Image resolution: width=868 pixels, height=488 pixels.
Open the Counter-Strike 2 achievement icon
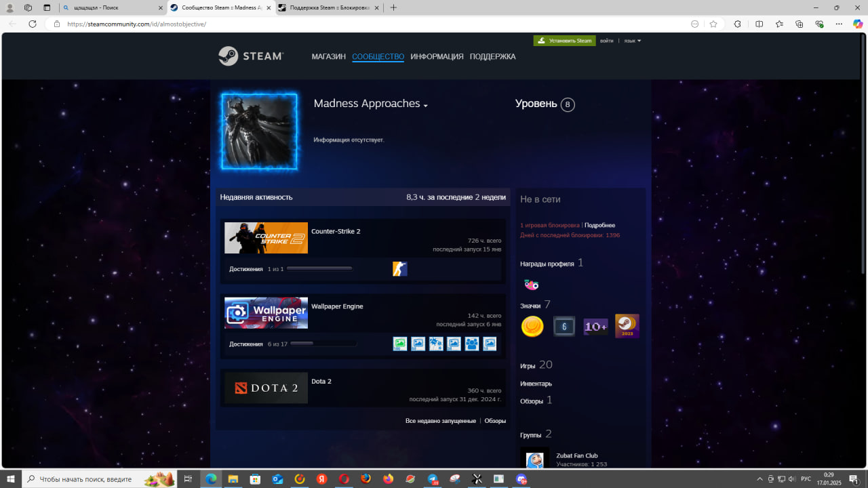click(400, 269)
